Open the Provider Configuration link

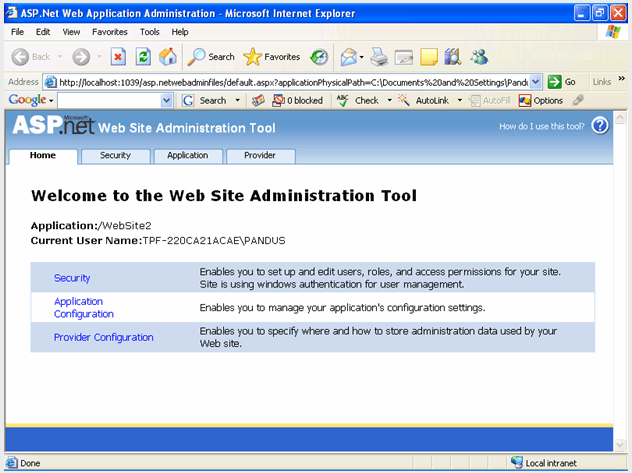point(104,337)
